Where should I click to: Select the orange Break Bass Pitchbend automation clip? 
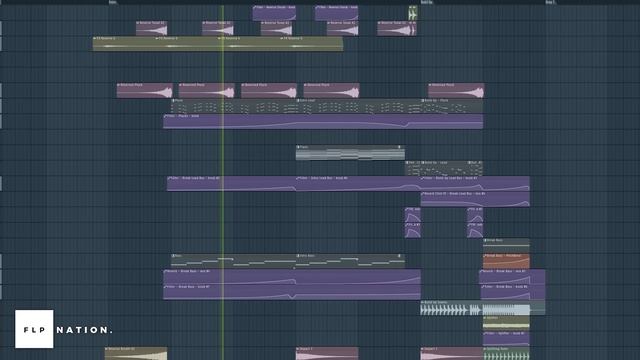pyautogui.click(x=506, y=261)
